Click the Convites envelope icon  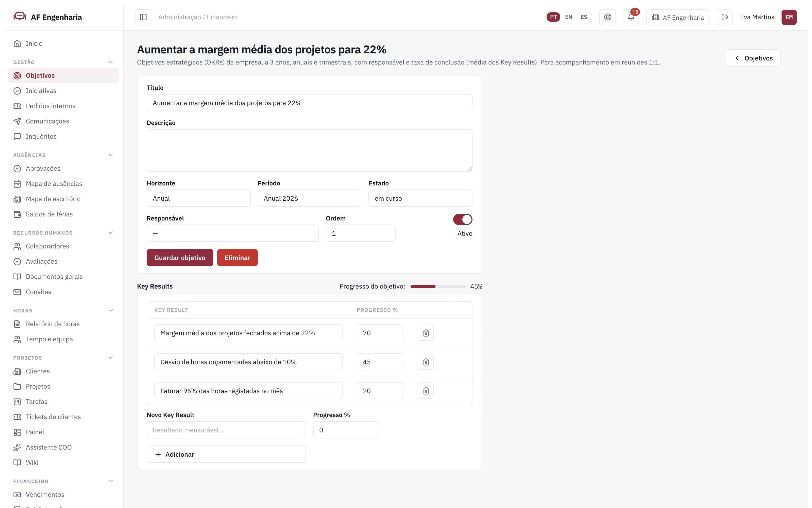pos(17,292)
